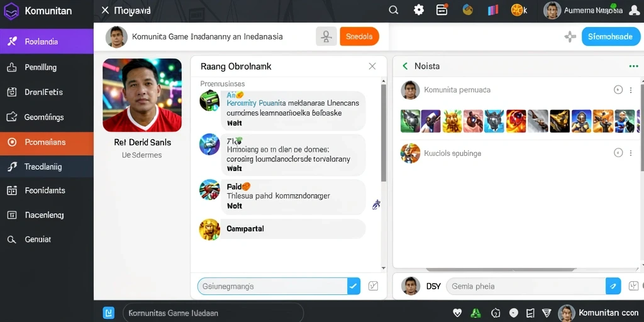The image size is (644, 322).
Task: Click the orange coin icon in top bar
Action: pyautogui.click(x=517, y=10)
